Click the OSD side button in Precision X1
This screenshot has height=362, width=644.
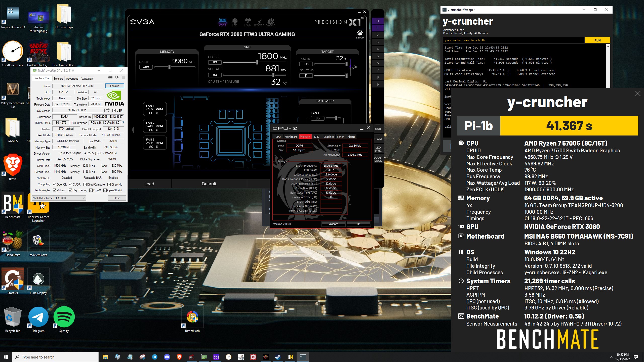[378, 129]
